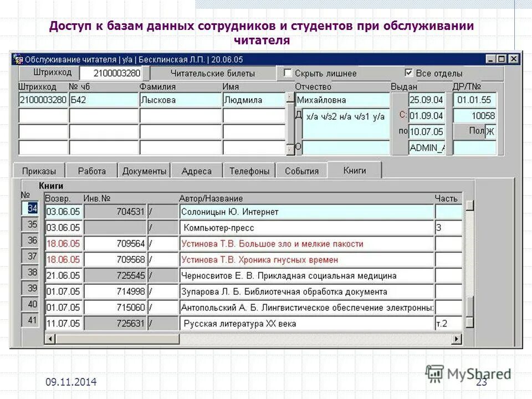Enable the Скрыть лишнее checkbox

tap(287, 73)
